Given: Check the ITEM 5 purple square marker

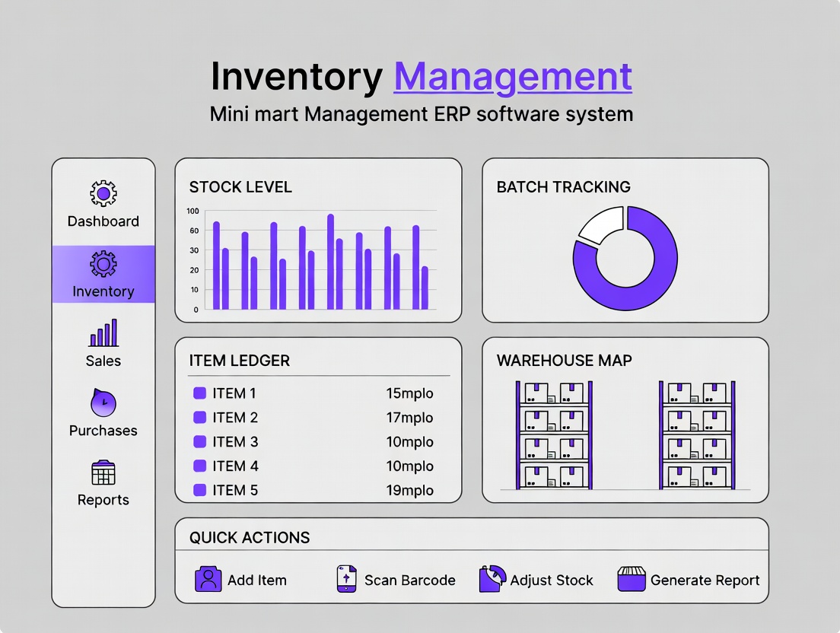Looking at the screenshot, I should click(x=200, y=490).
